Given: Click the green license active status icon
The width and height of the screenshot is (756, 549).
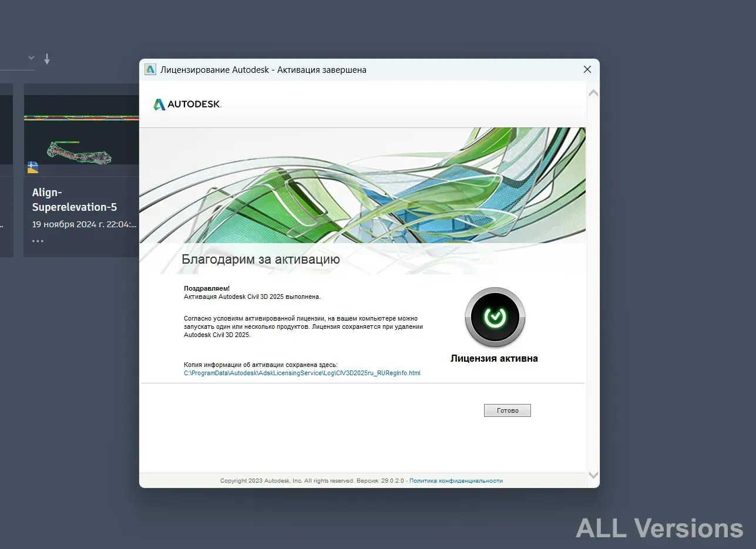Looking at the screenshot, I should tap(495, 318).
